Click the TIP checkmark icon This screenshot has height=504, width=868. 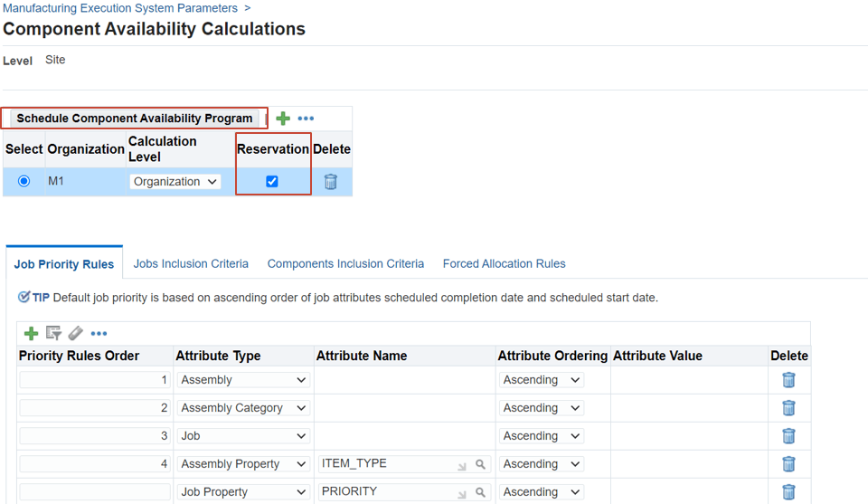click(x=24, y=298)
